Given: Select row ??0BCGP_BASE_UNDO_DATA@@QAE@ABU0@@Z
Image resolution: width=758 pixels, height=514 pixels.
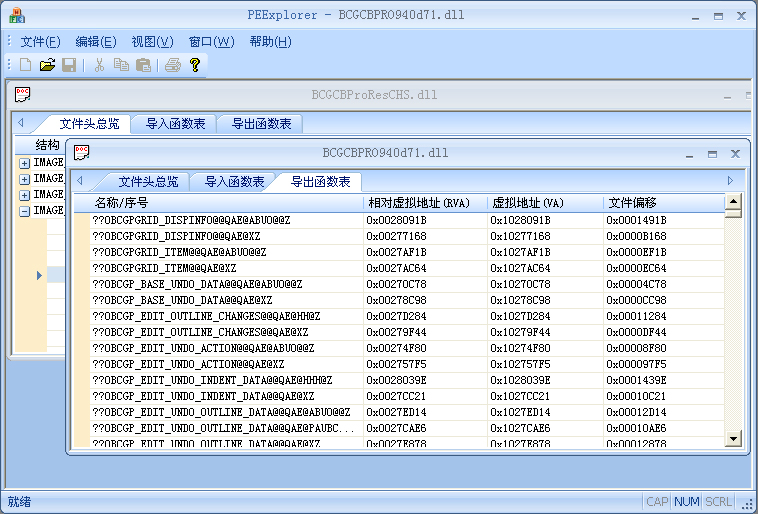Looking at the screenshot, I should [x=407, y=284].
